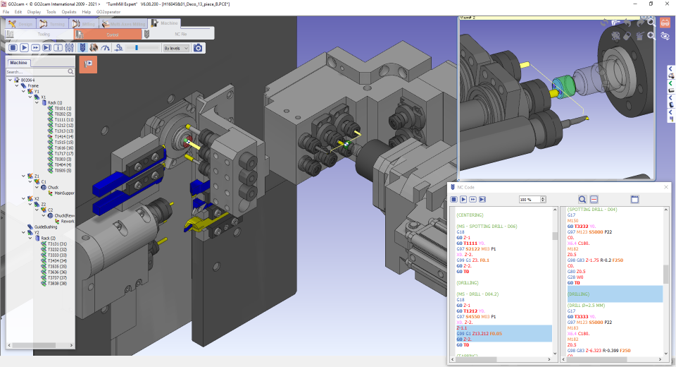
Task: Start simulation with the Play button
Action: [24, 48]
